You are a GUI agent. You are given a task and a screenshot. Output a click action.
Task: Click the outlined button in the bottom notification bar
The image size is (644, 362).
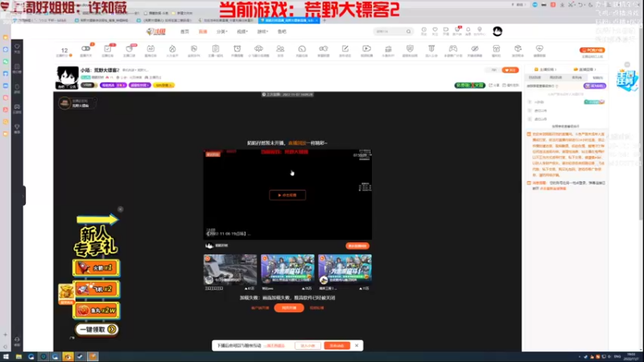(x=308, y=346)
